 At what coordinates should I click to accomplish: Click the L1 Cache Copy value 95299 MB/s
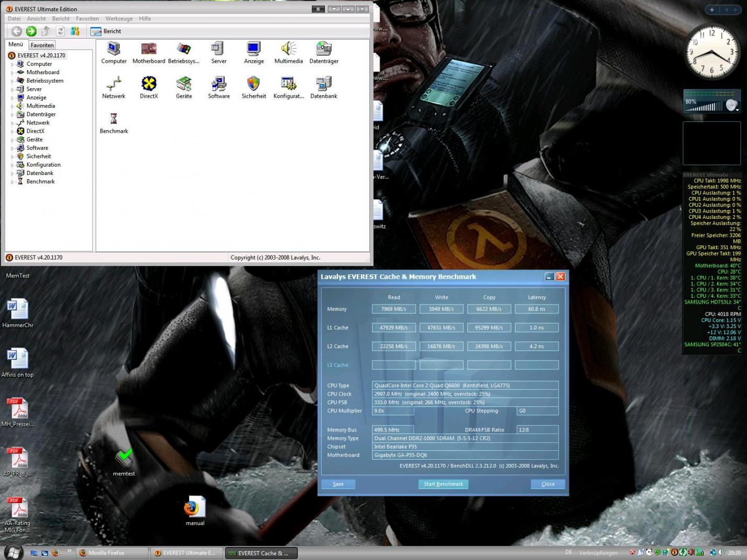(489, 328)
